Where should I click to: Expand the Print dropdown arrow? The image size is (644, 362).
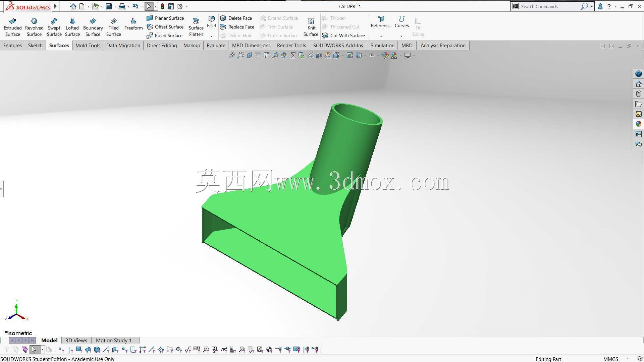pyautogui.click(x=128, y=6)
